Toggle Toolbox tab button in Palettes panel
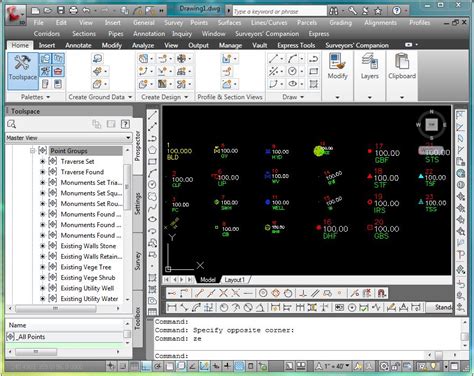This screenshot has height=376, width=474. [58, 71]
